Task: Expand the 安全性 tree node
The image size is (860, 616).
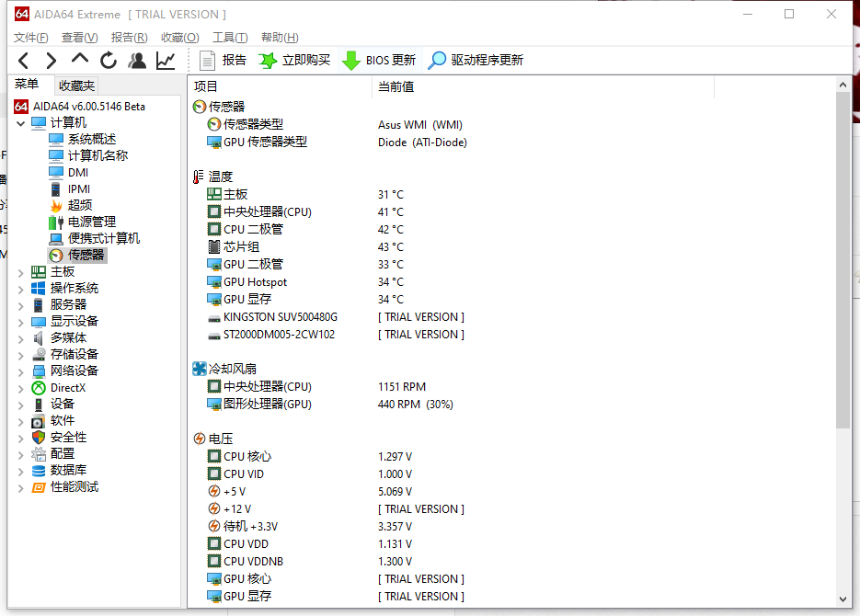Action: pyautogui.click(x=21, y=438)
